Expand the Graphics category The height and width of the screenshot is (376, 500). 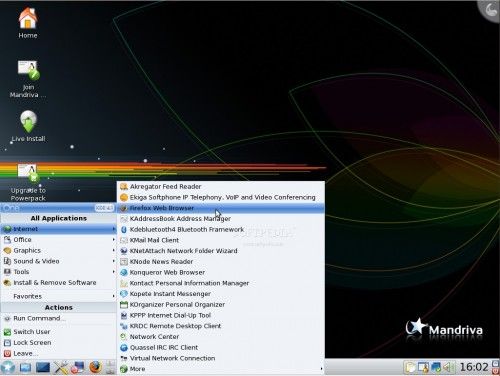pos(59,250)
